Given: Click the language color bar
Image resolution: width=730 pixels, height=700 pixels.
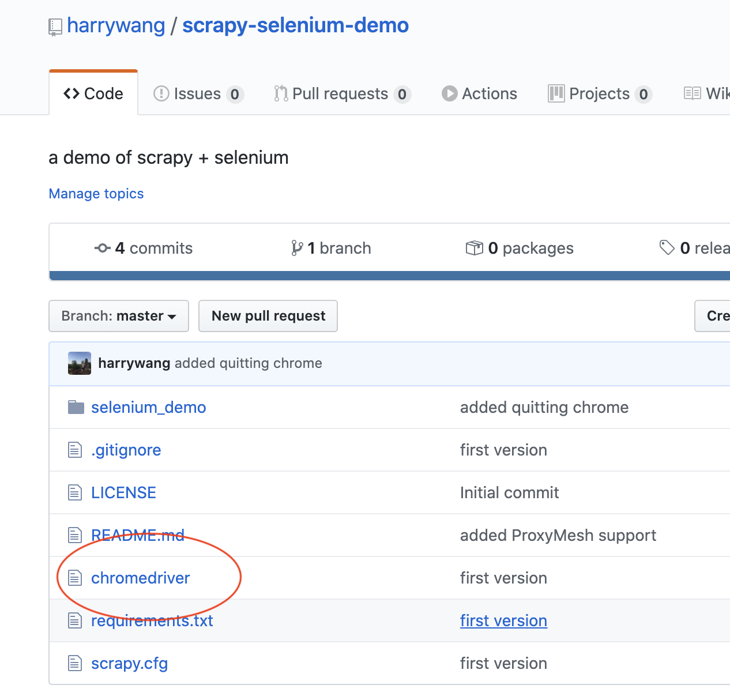Looking at the screenshot, I should click(390, 276).
